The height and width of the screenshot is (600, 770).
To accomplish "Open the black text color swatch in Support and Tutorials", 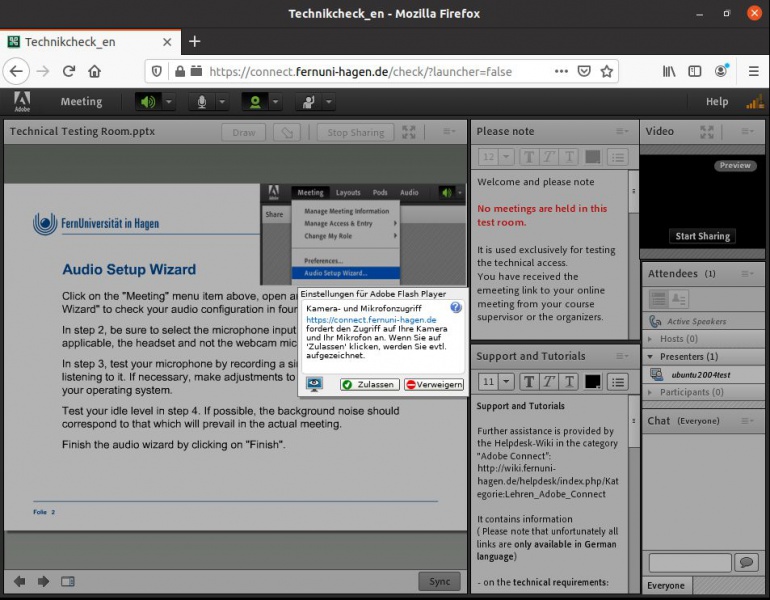I will tap(593, 382).
